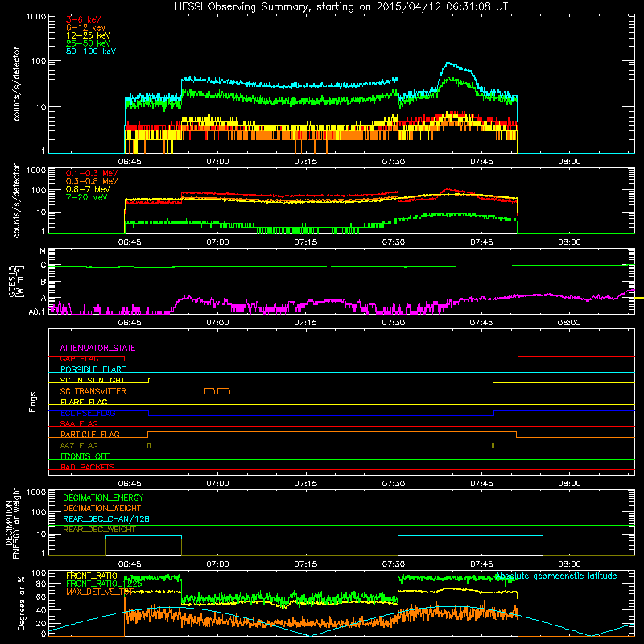Select the 3-6 keV legend label
Image resolution: width=644 pixels, height=644 pixels.
[x=84, y=19]
